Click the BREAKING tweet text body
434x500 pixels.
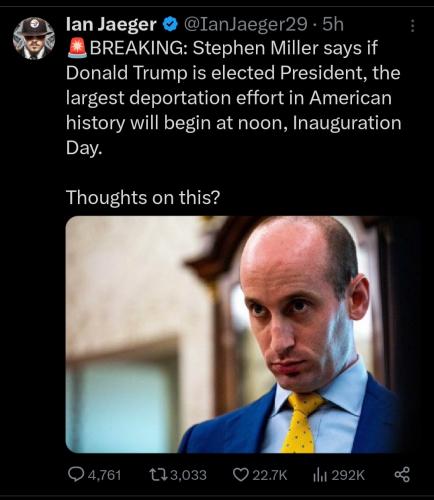[x=233, y=98]
